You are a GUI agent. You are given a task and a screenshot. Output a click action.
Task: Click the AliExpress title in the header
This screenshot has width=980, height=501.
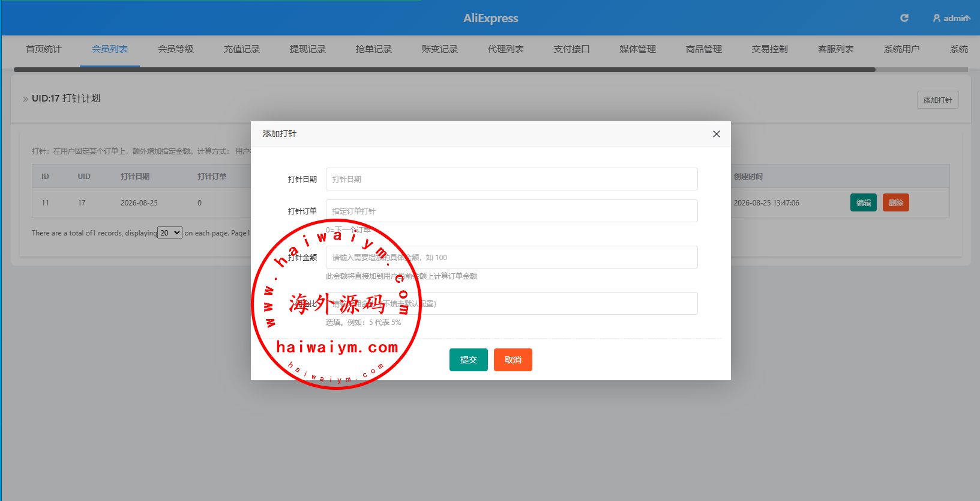pyautogui.click(x=490, y=18)
